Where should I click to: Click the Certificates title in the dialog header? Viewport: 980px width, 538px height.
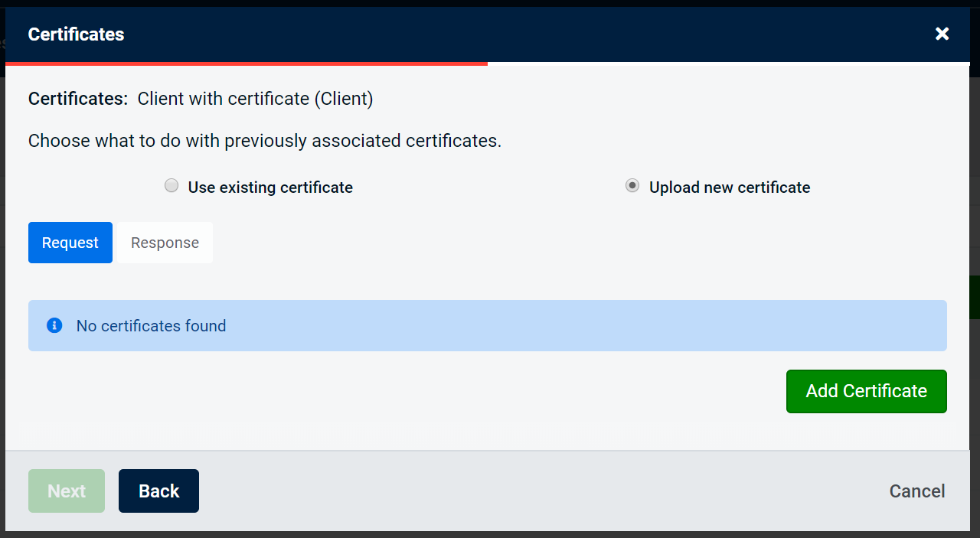tap(76, 34)
